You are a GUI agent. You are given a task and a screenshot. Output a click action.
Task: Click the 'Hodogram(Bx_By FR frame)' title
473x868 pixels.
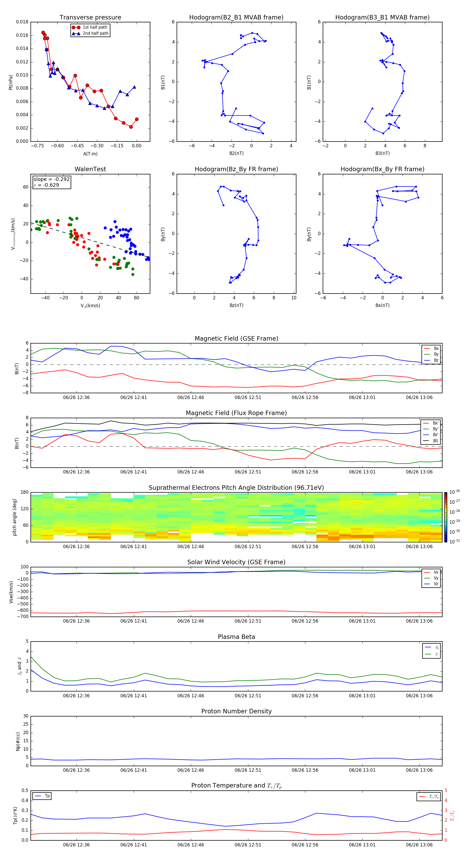coord(382,169)
